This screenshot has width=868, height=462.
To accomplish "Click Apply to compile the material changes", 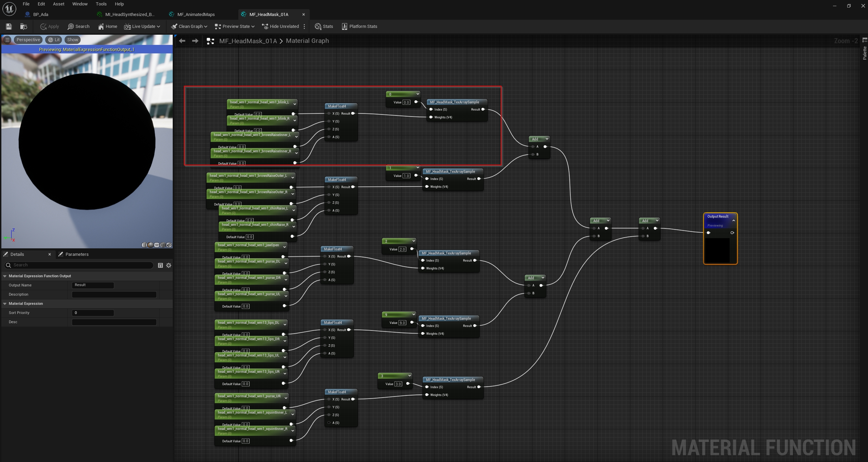I will (49, 26).
